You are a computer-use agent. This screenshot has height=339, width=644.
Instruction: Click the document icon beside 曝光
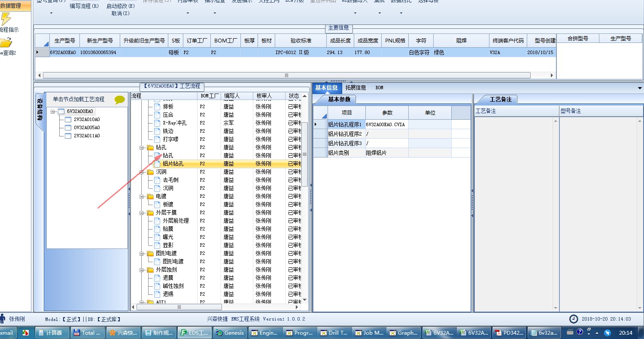[x=157, y=237]
